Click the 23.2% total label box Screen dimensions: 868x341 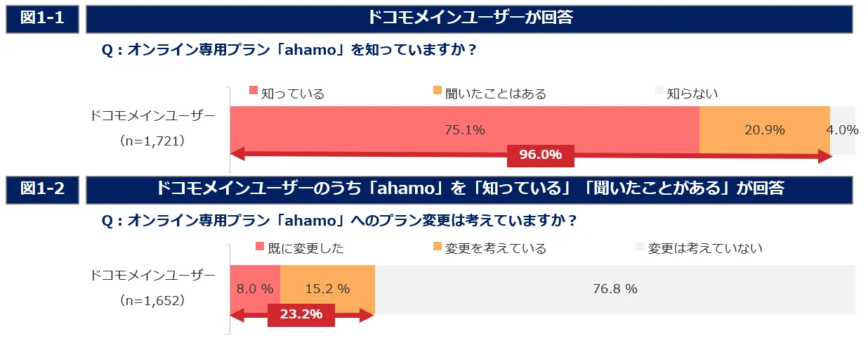(x=301, y=314)
